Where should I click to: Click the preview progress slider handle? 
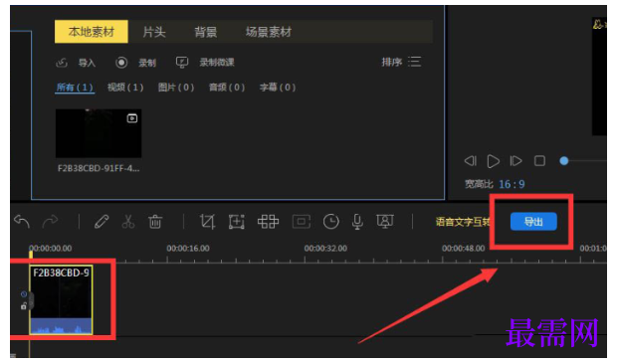564,161
